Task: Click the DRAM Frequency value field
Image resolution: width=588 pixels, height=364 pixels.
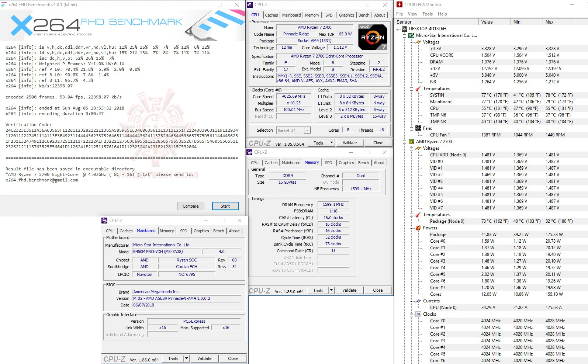Action: pos(333,204)
